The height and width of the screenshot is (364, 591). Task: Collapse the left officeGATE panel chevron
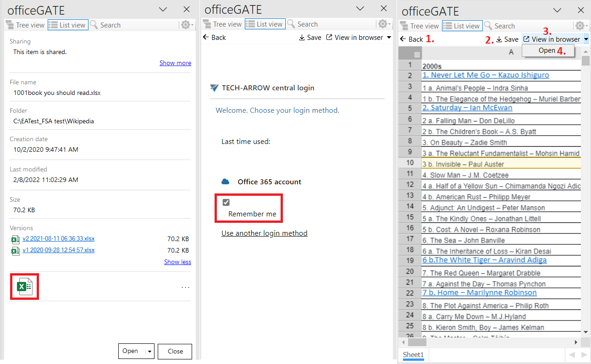click(163, 9)
